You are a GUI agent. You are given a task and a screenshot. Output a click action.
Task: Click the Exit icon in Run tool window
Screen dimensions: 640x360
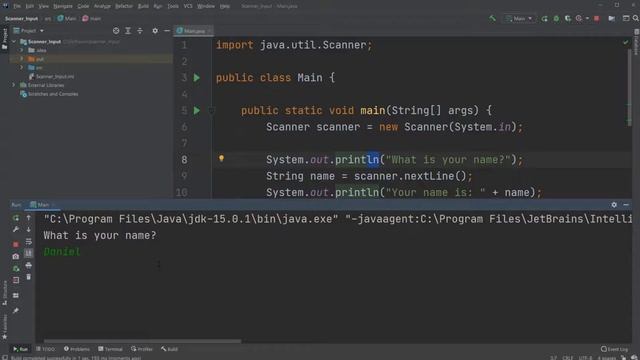(x=16, y=280)
